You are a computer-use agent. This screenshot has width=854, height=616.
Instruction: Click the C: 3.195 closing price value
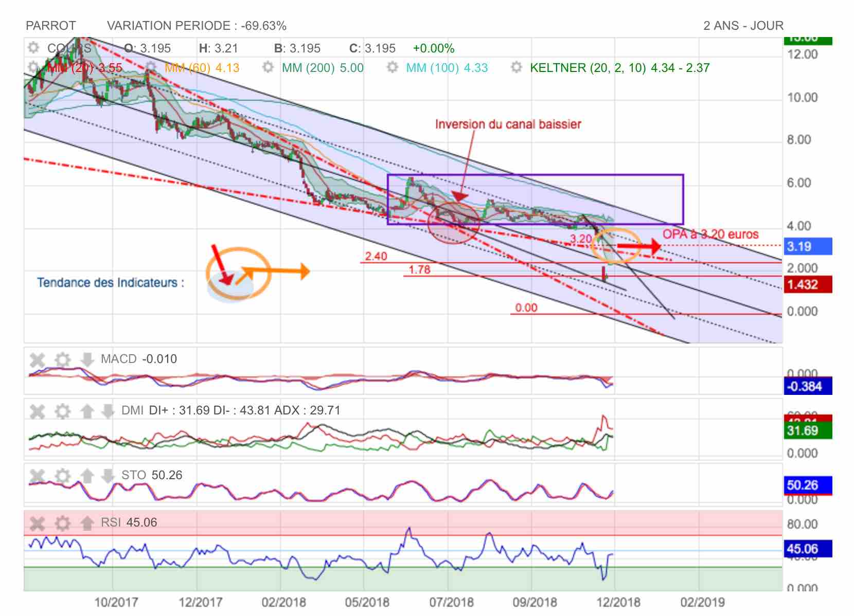(372, 48)
